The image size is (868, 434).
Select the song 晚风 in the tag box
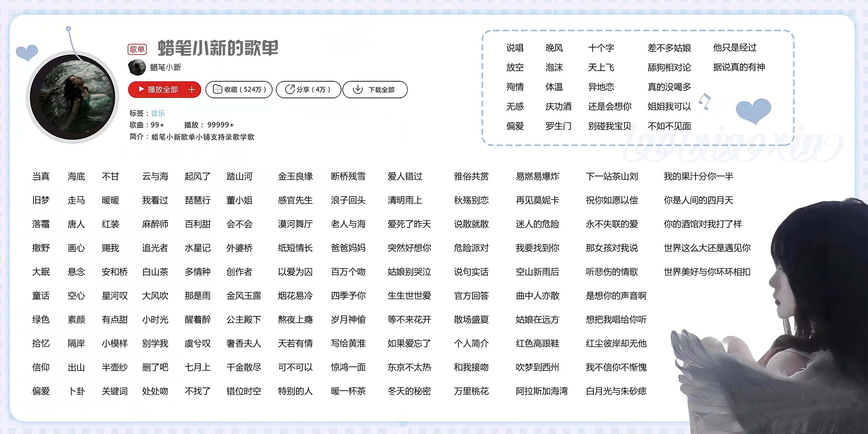[x=554, y=48]
